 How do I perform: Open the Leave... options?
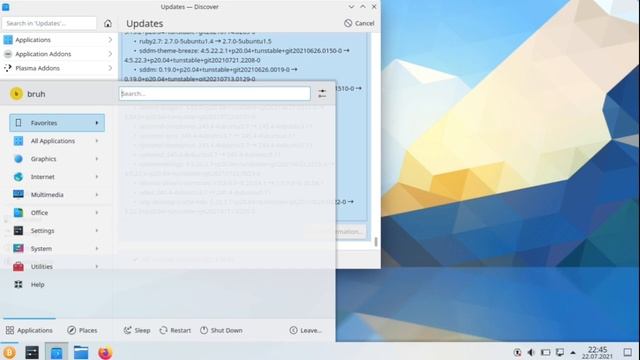[305, 330]
